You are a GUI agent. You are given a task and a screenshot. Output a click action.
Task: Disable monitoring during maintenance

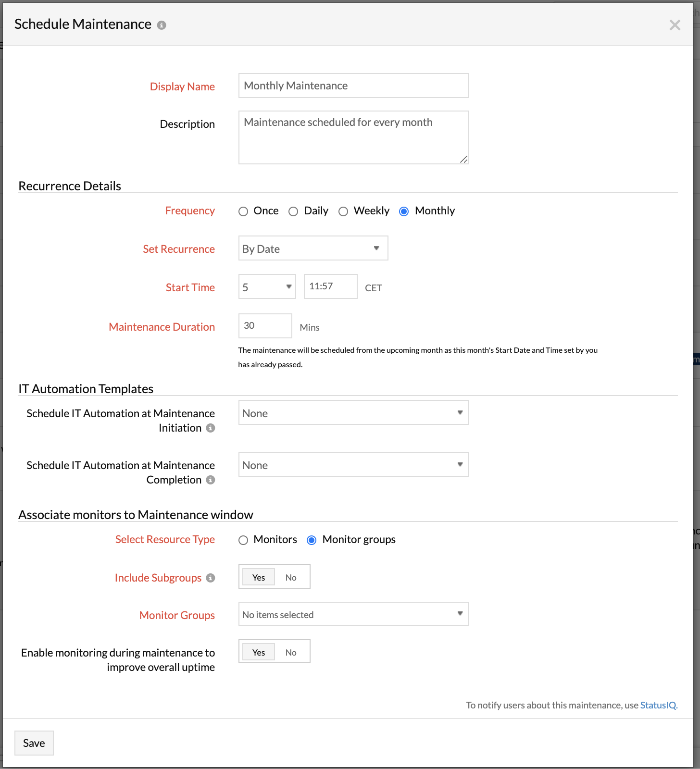[290, 652]
